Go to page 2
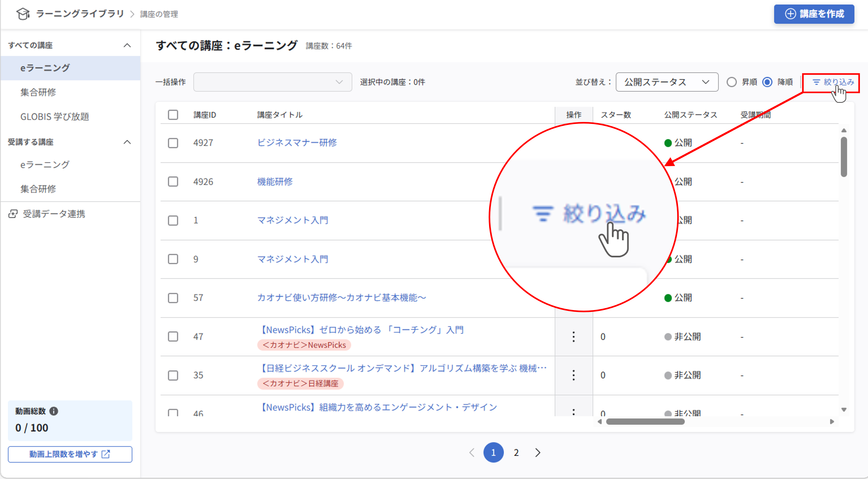 click(516, 452)
